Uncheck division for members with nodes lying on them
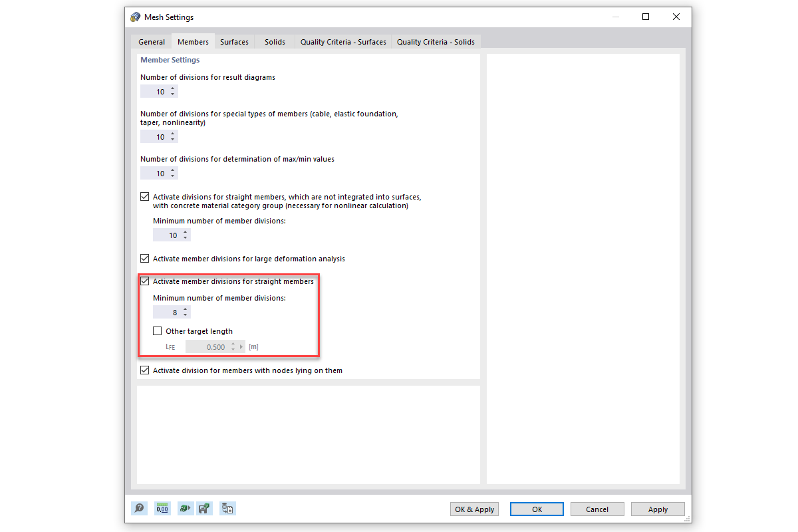798x532 pixels. 145,370
